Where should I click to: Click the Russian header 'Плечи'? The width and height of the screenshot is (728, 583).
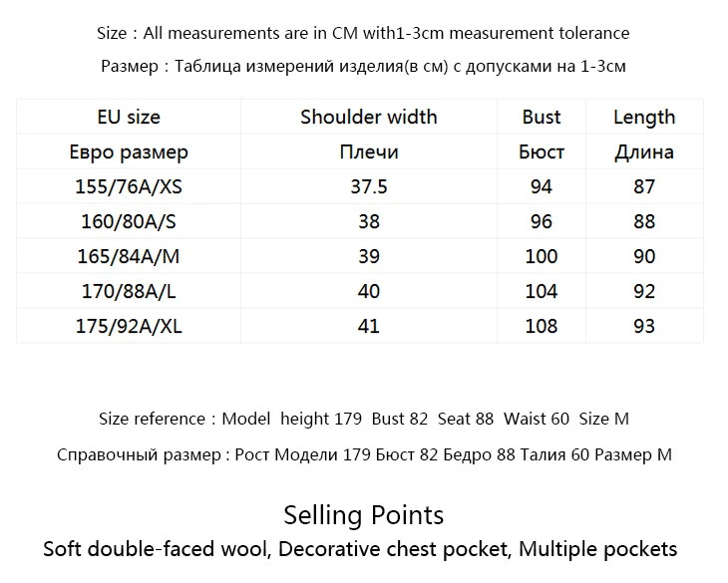[x=369, y=152]
